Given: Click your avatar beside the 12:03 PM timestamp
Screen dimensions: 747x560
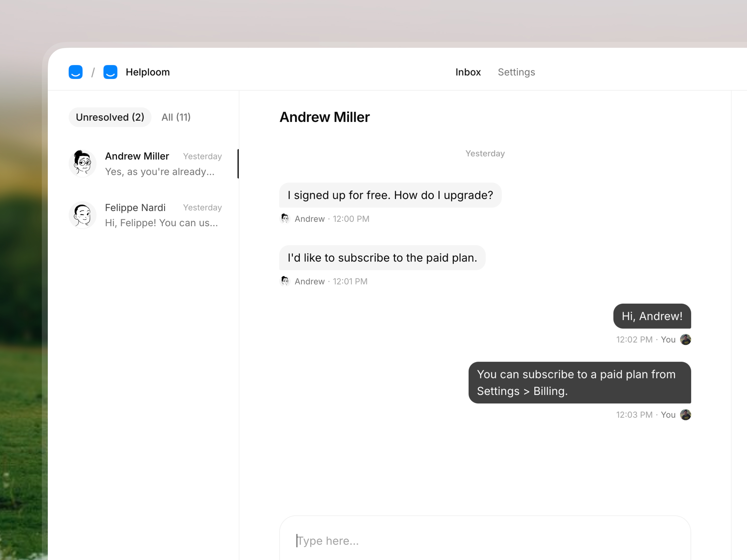Looking at the screenshot, I should [x=685, y=414].
